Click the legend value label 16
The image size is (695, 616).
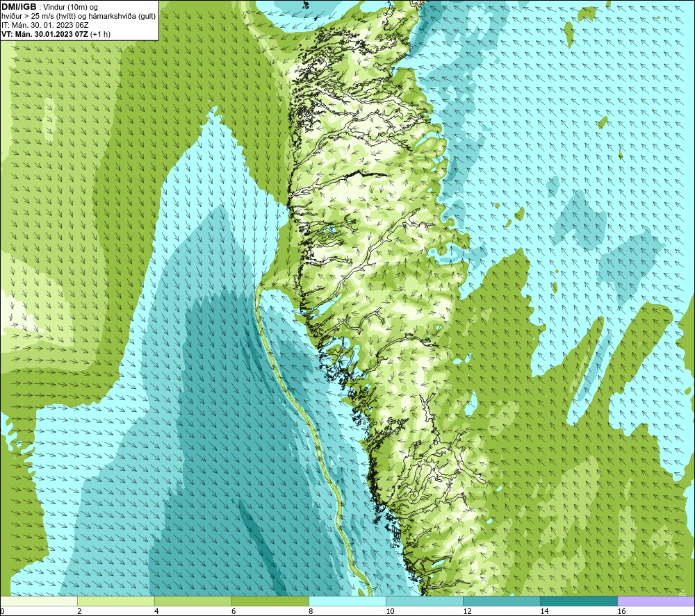pos(621,611)
